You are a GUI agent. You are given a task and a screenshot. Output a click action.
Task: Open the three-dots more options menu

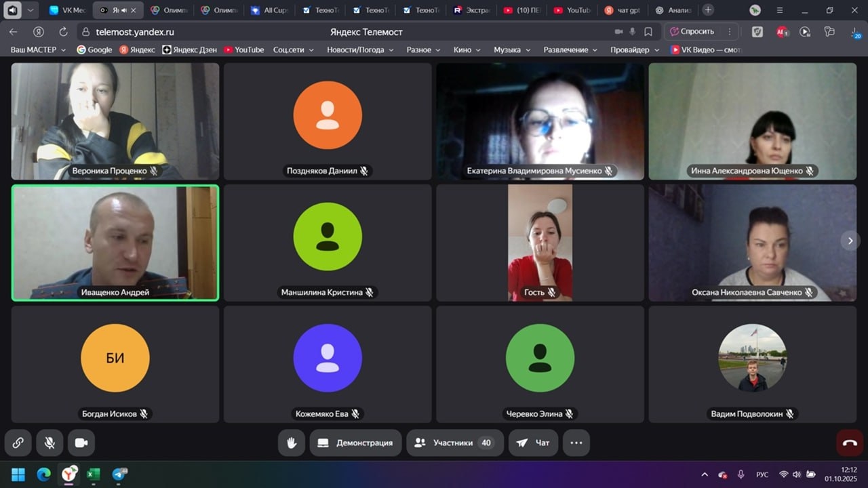tap(576, 443)
